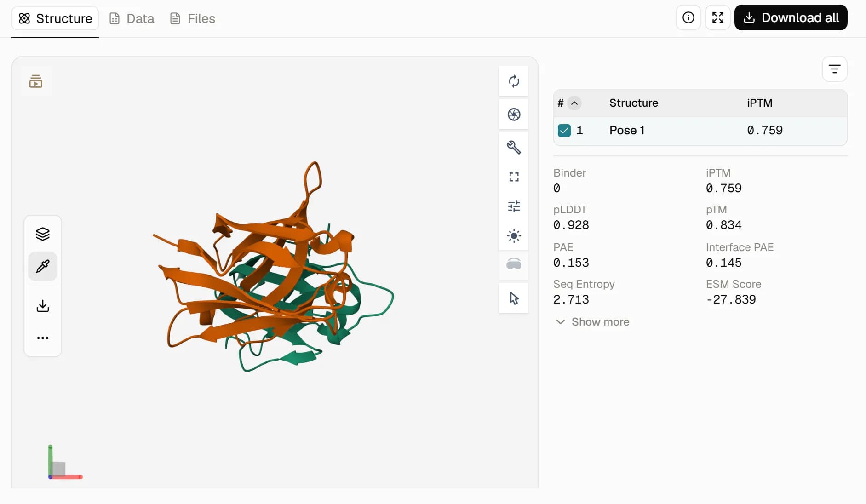Viewport: 866px width, 504px height.
Task: Select the cursor selection mode icon
Action: tap(514, 298)
